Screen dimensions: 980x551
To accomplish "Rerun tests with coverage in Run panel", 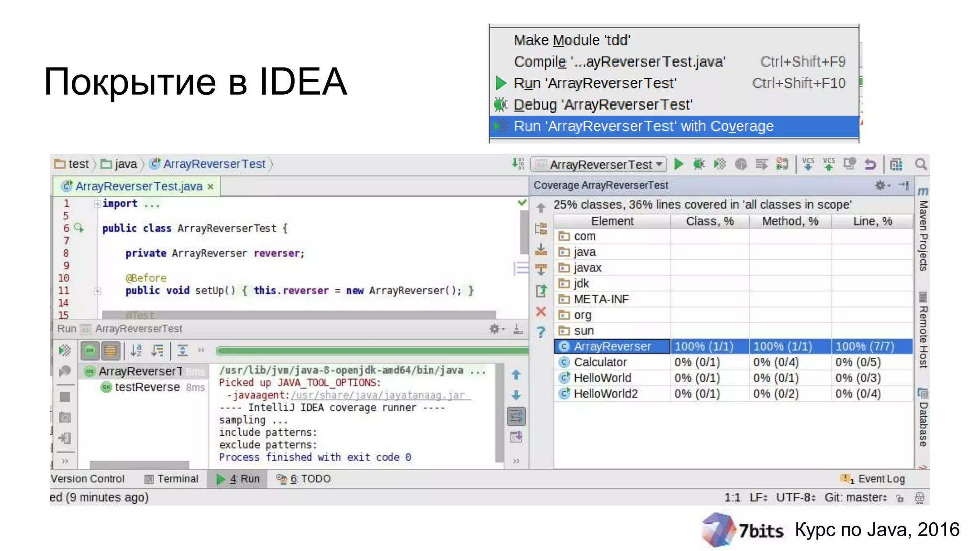I will (65, 351).
